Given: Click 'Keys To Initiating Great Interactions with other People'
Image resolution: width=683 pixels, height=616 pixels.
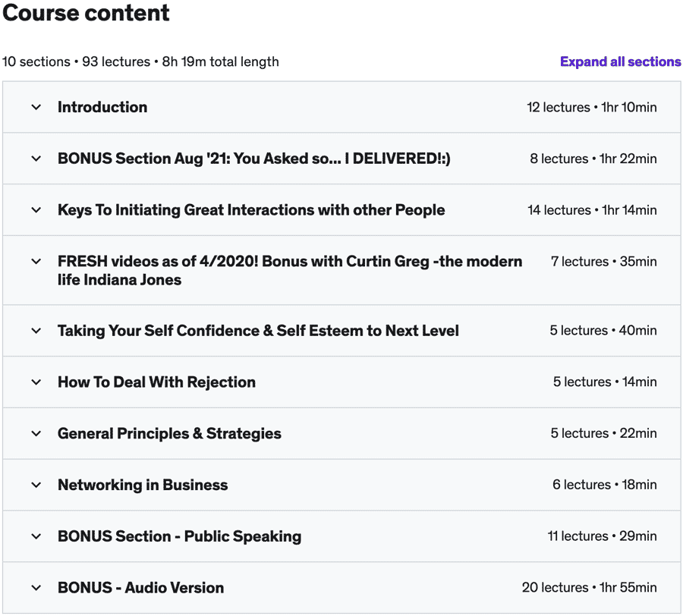Looking at the screenshot, I should pyautogui.click(x=251, y=210).
